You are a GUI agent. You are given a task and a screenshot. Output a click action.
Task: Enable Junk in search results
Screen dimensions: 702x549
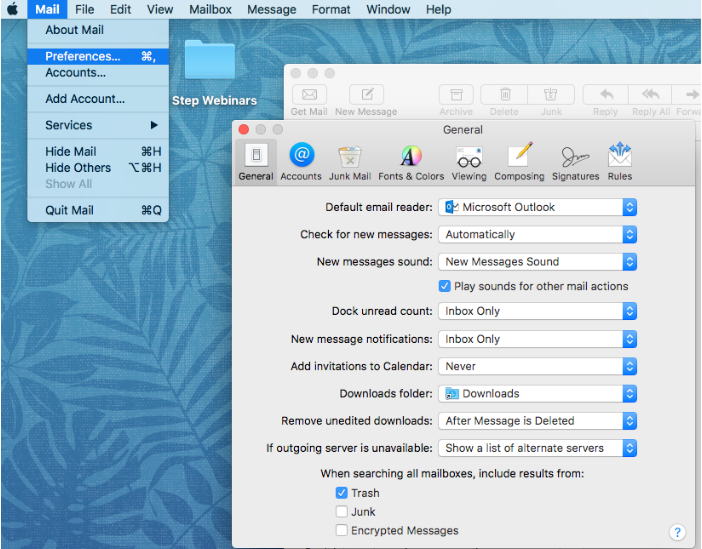tap(342, 511)
